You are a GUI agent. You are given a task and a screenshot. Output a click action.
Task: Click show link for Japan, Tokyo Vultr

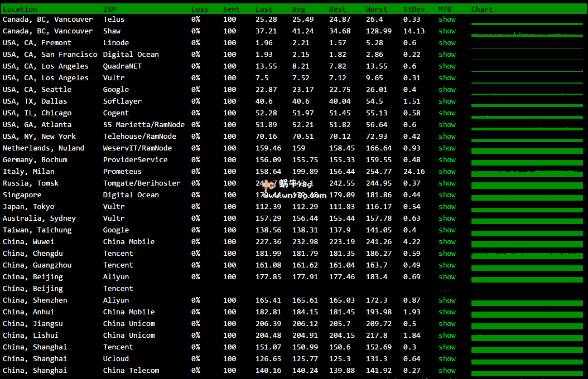coord(447,207)
